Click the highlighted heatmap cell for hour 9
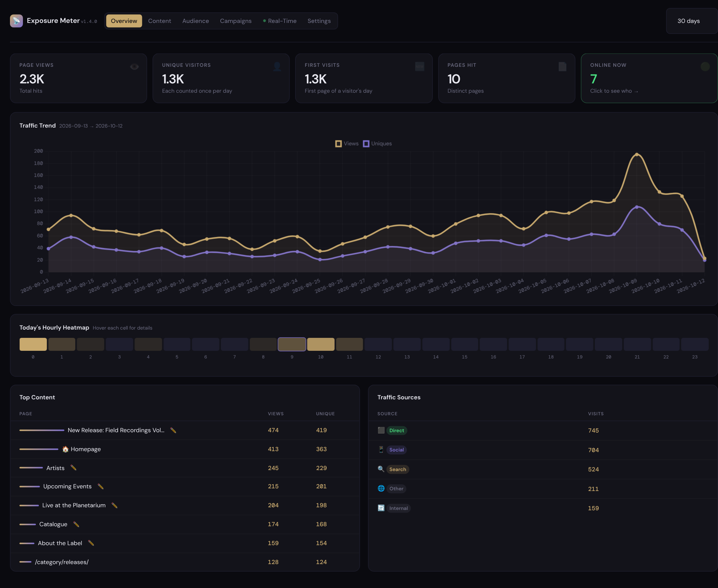Viewport: 718px width, 588px height. pos(292,344)
